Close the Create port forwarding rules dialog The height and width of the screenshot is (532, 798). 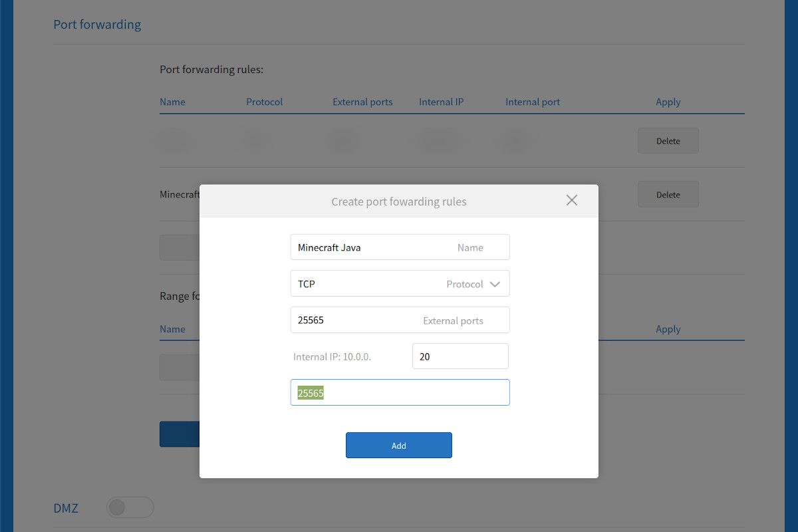(571, 200)
